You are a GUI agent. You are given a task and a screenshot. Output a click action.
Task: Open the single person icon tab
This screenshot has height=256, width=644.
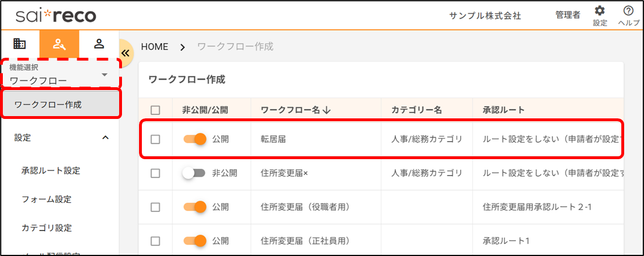coord(99,44)
